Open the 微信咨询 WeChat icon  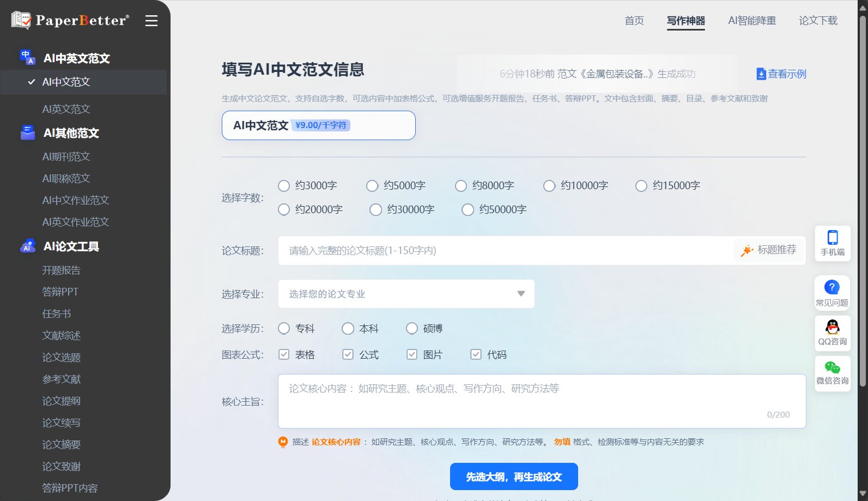point(833,367)
